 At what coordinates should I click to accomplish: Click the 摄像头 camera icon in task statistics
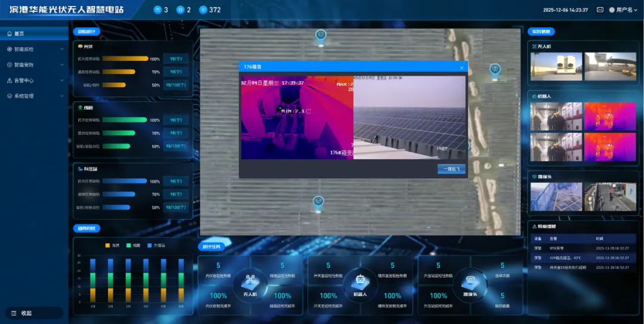(470, 281)
